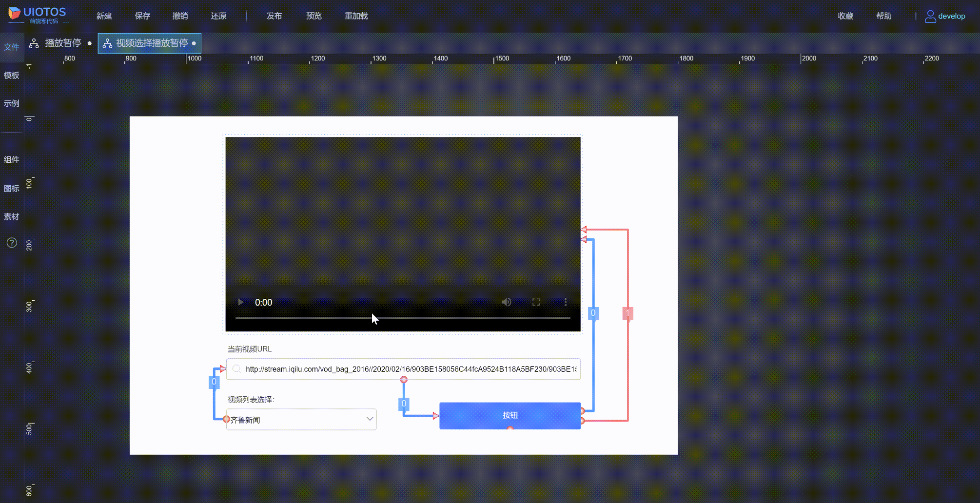980x503 pixels.
Task: Click the develop username link
Action: tap(951, 16)
